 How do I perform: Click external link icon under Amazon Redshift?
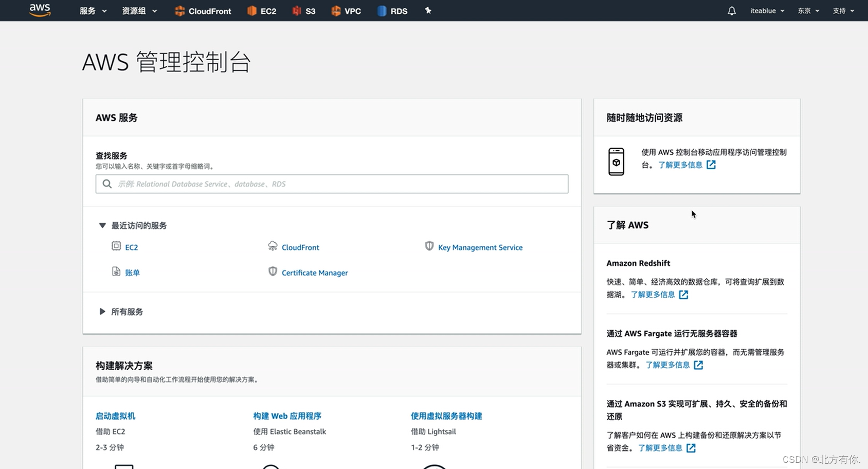683,295
